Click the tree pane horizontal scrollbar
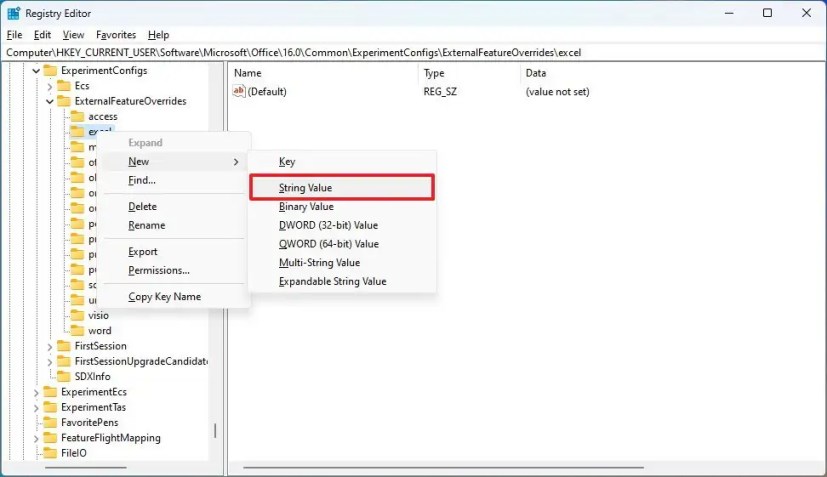The height and width of the screenshot is (477, 827). [x=85, y=468]
